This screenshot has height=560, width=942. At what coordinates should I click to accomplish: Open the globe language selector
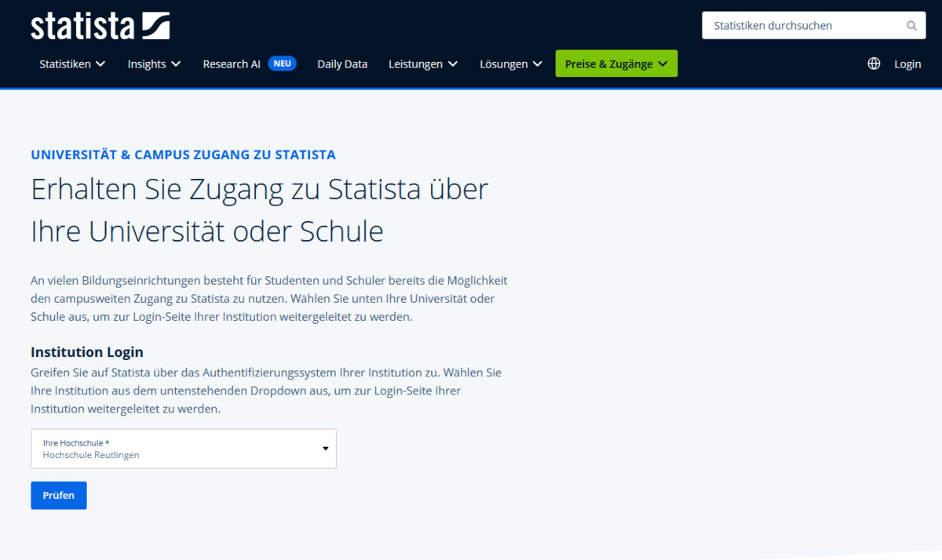(x=874, y=64)
